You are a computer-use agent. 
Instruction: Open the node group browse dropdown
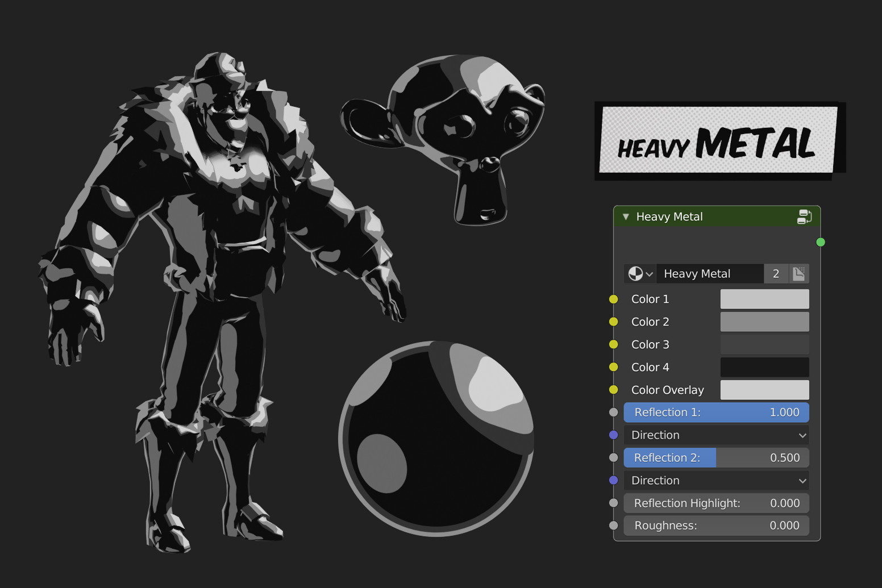point(640,274)
